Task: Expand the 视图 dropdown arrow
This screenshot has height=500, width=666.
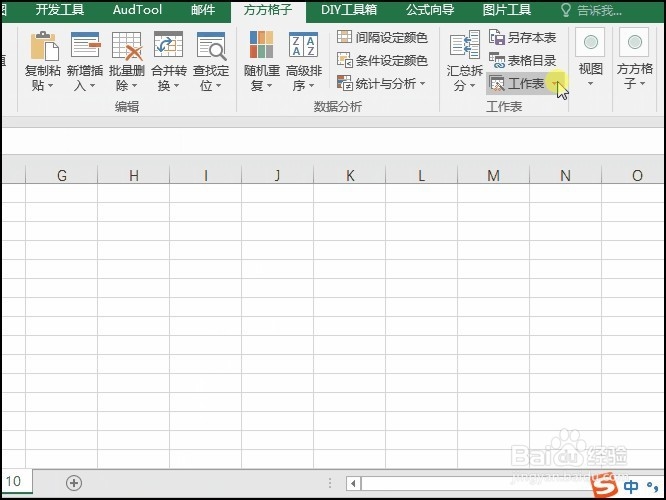Action: click(590, 84)
